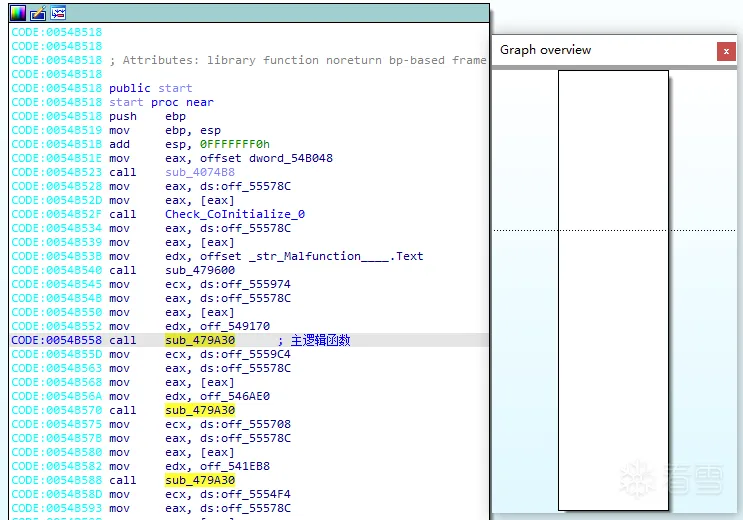This screenshot has height=520, width=743.
Task: Click address CODE:0054B558
Action: point(56,340)
